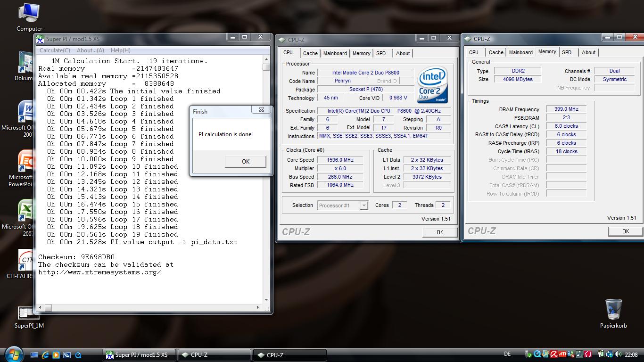Click the Loop 19 finished line

point(113,234)
